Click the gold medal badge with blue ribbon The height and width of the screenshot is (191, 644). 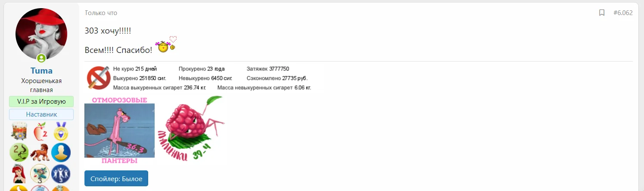(61, 131)
